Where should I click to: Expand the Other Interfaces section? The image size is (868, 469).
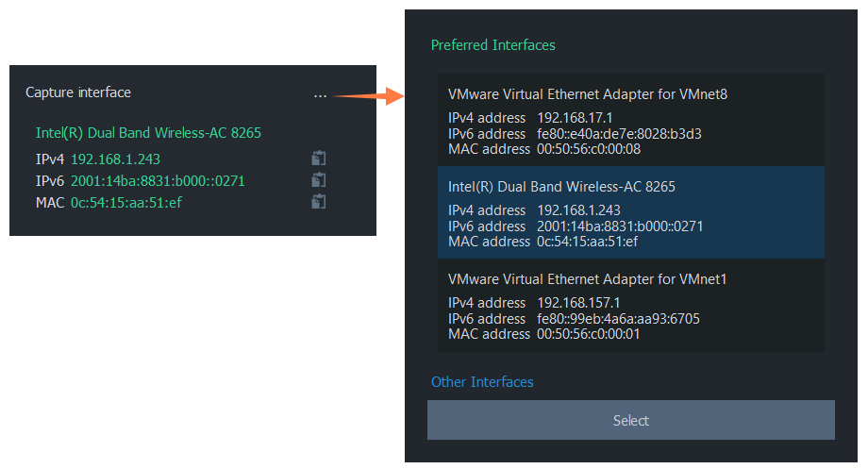[x=482, y=382]
